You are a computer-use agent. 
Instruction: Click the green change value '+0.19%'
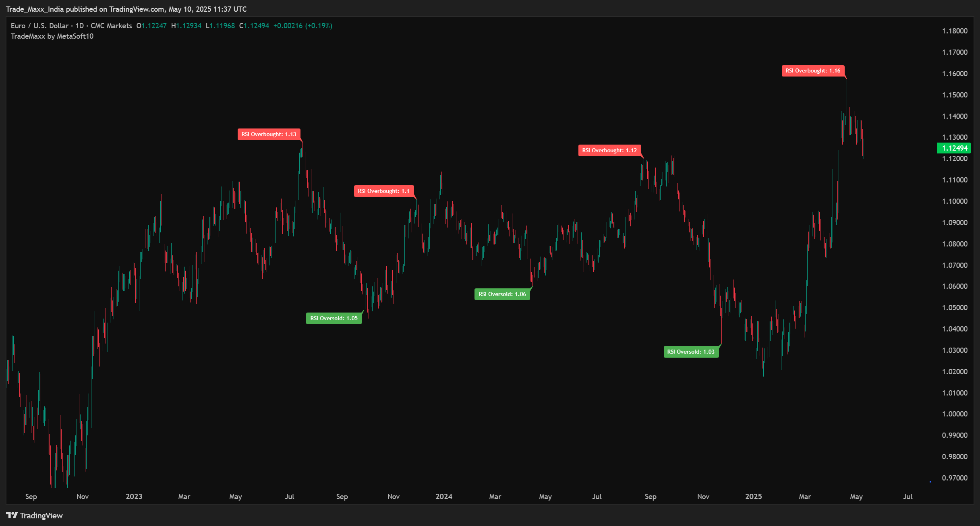pos(319,25)
